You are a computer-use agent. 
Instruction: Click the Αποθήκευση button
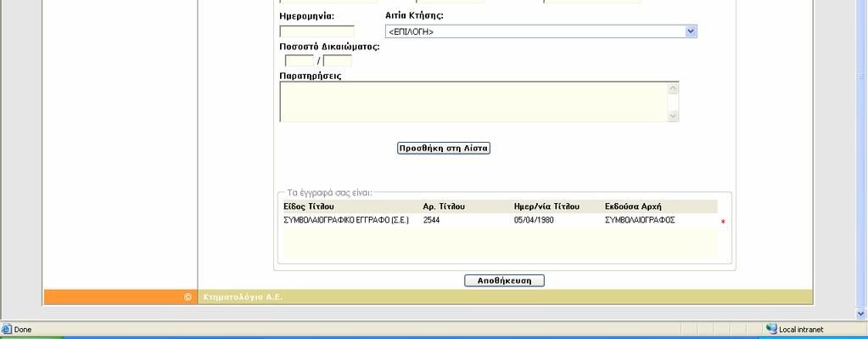504,280
